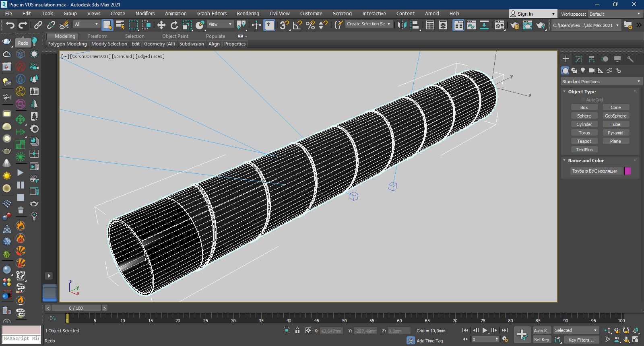
Task: Play the animation
Action: click(x=485, y=330)
